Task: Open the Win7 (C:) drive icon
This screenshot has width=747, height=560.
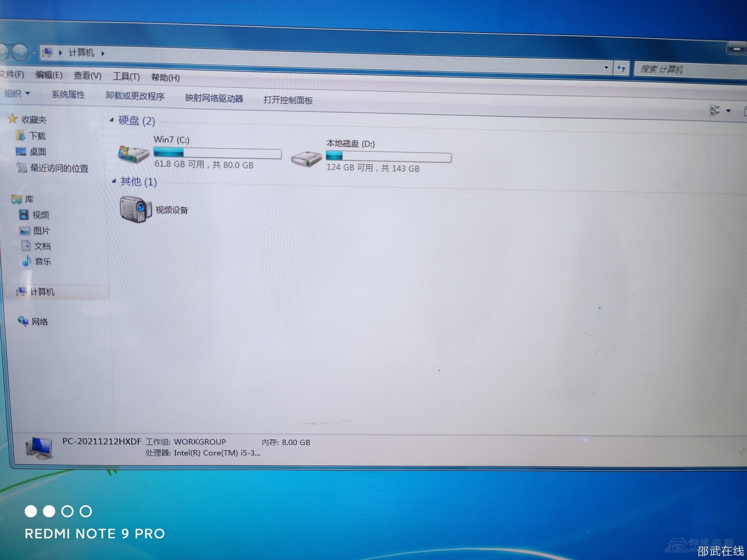Action: coord(133,154)
